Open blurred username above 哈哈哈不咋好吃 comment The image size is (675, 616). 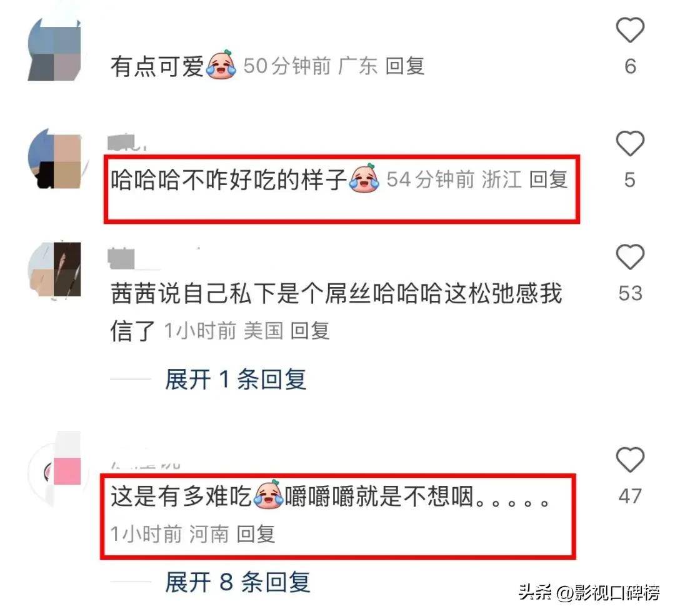click(127, 143)
